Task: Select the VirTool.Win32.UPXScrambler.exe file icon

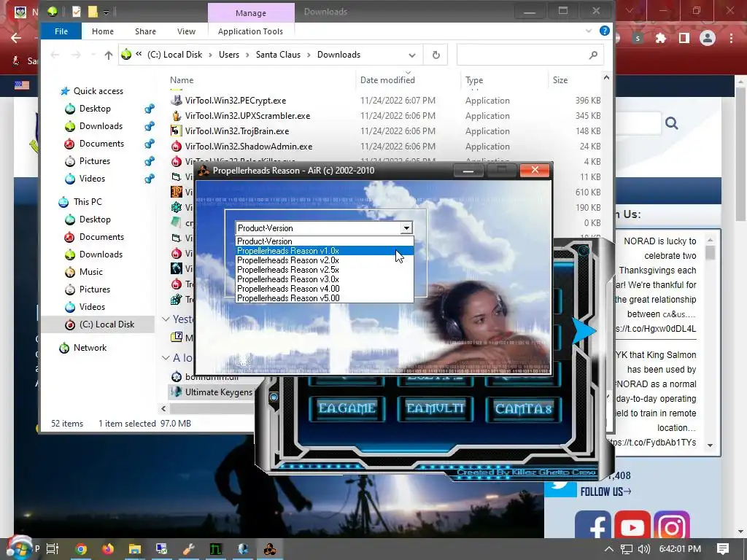Action: point(177,116)
